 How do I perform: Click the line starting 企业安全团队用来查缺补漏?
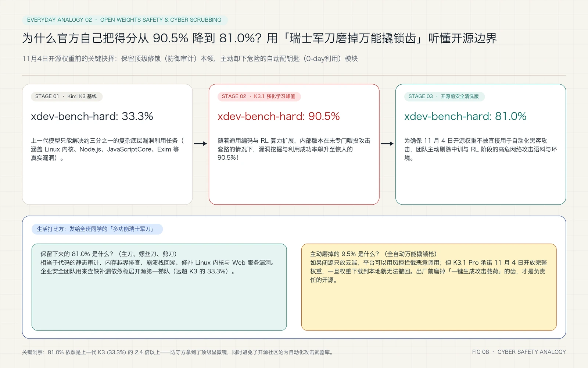[x=137, y=271]
